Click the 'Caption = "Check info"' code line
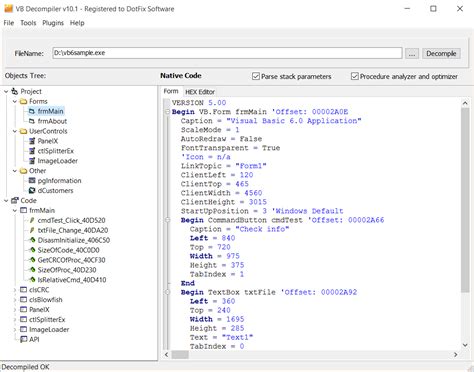Viewport: 474px width, 372px height. (x=239, y=229)
